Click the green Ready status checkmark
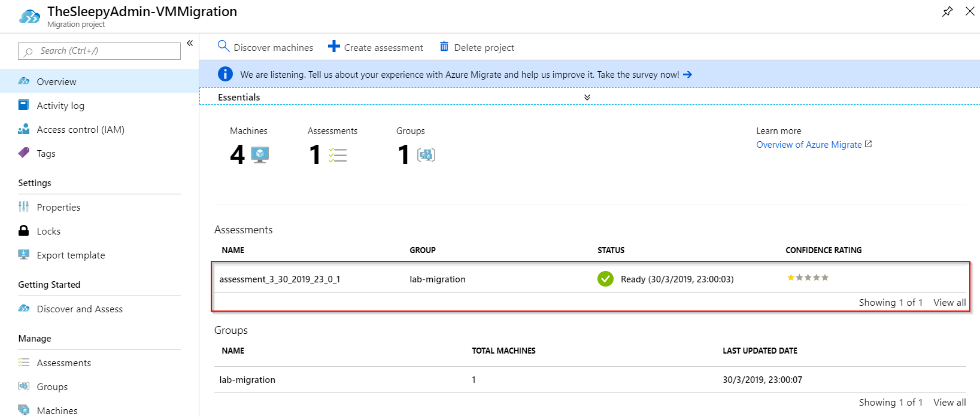 [x=605, y=279]
